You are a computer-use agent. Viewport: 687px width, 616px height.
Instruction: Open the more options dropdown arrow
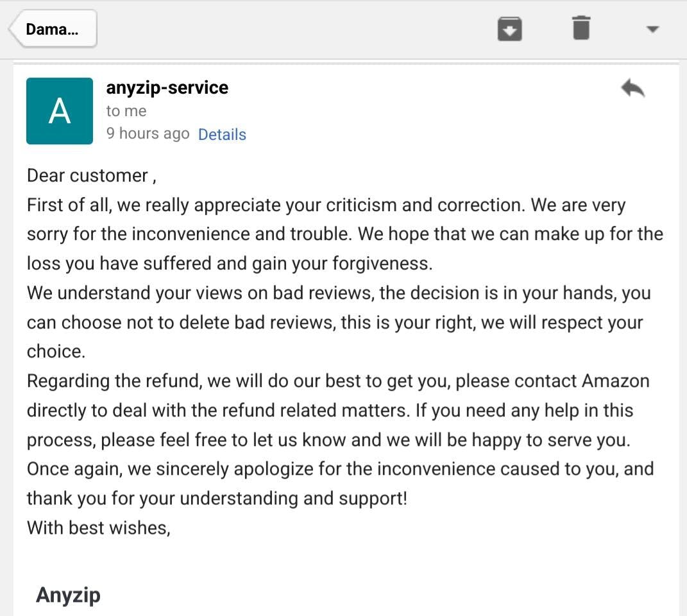click(652, 30)
